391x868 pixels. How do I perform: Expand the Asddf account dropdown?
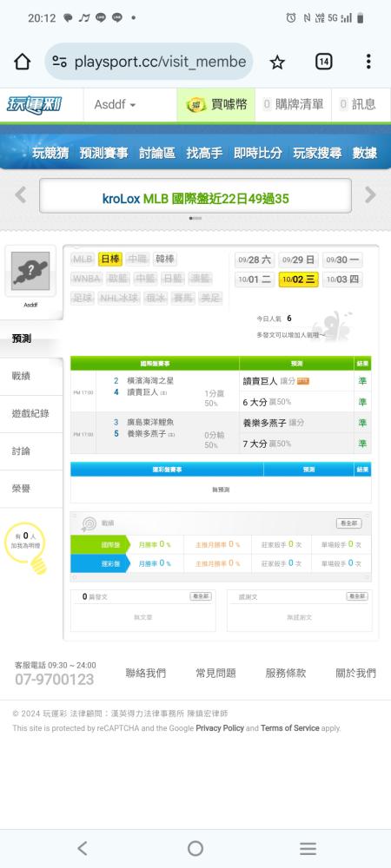coord(115,104)
